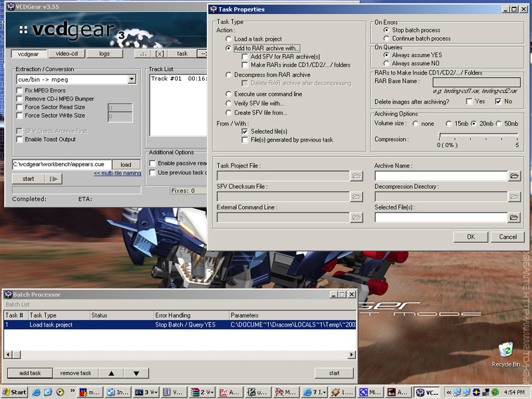Check File(s) generated by previous task
This screenshot has width=532, height=399.
click(245, 140)
